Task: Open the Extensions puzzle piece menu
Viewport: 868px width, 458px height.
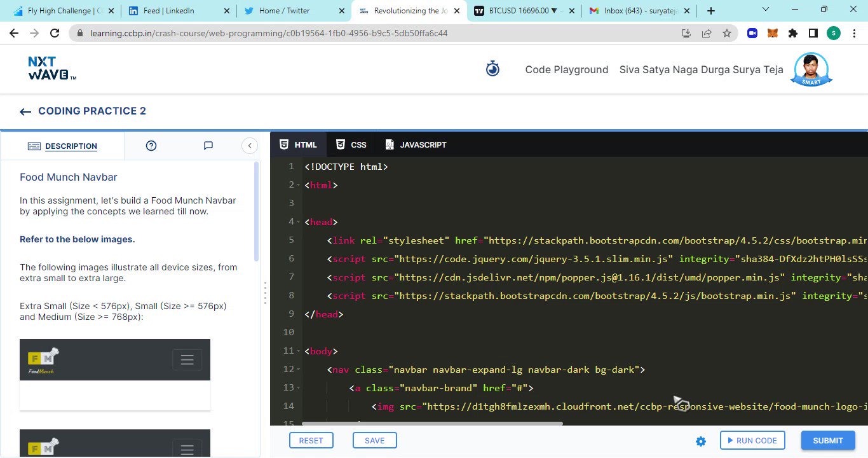Action: pos(792,33)
